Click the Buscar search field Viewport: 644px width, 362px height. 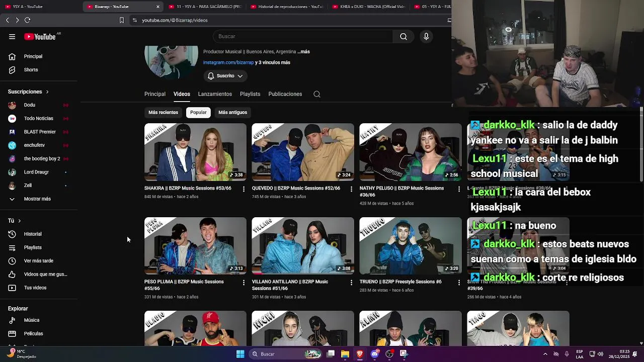[x=303, y=36]
